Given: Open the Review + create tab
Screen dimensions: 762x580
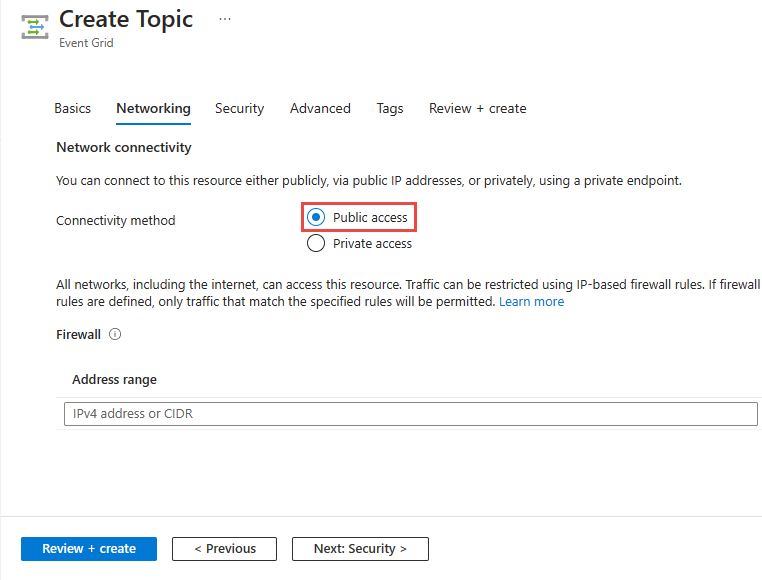Looking at the screenshot, I should pos(477,108).
